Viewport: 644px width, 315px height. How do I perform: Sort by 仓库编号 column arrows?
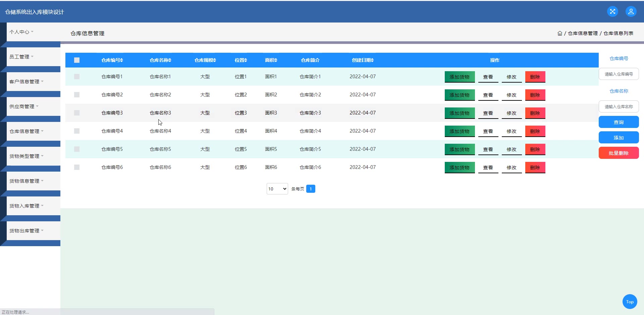(x=121, y=60)
